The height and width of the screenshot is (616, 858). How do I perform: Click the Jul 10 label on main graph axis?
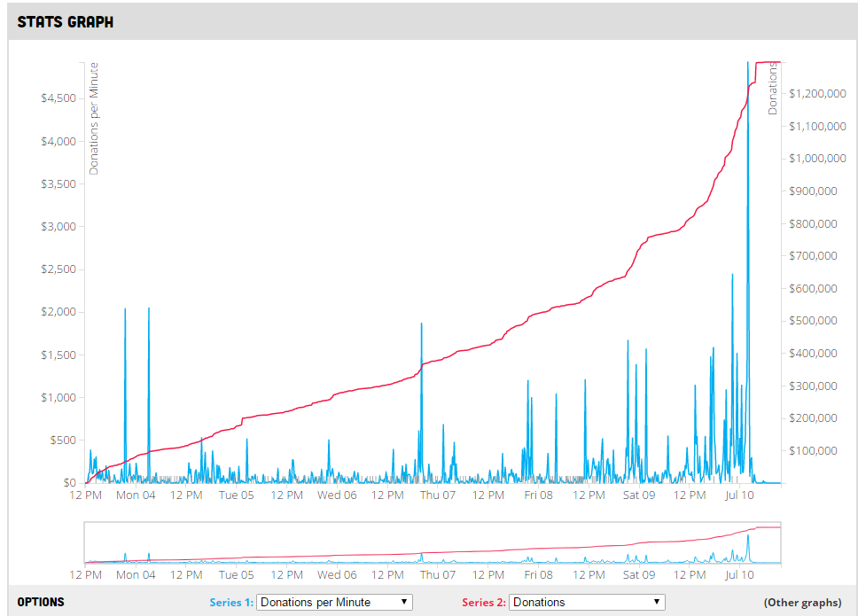pyautogui.click(x=740, y=495)
